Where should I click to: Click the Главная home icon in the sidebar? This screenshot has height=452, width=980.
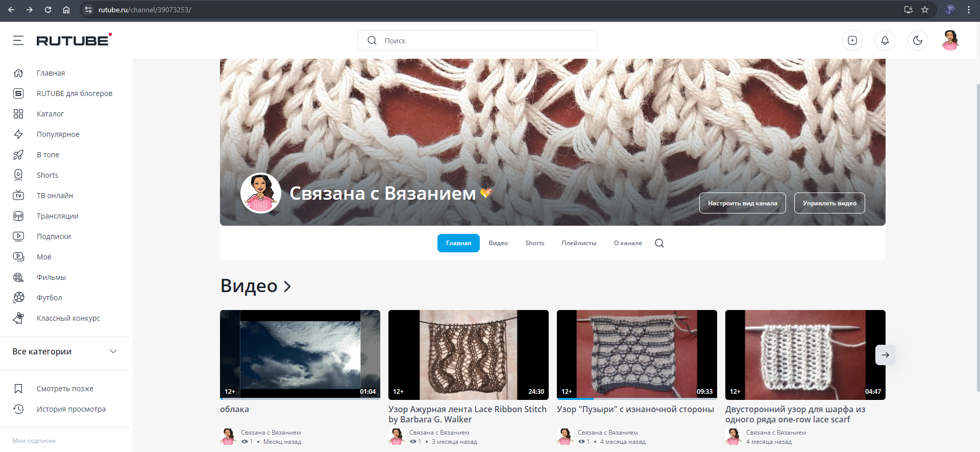tap(18, 73)
